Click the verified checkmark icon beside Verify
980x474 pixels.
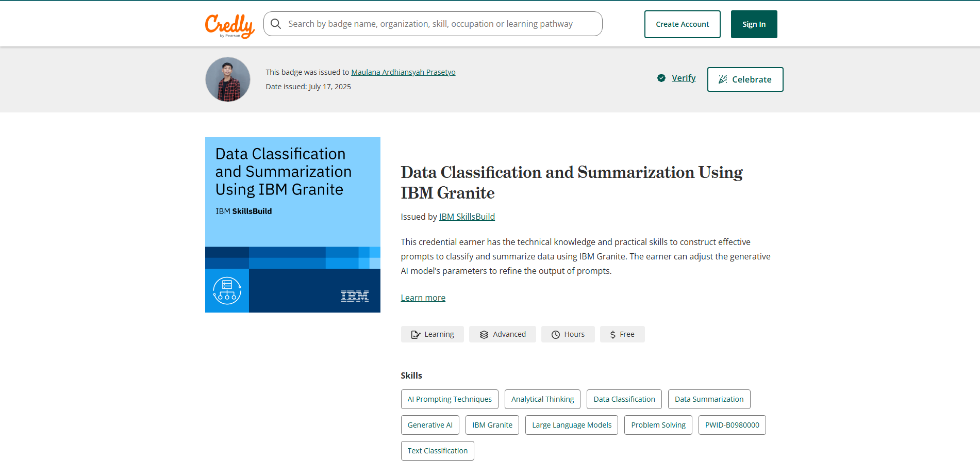coord(661,78)
